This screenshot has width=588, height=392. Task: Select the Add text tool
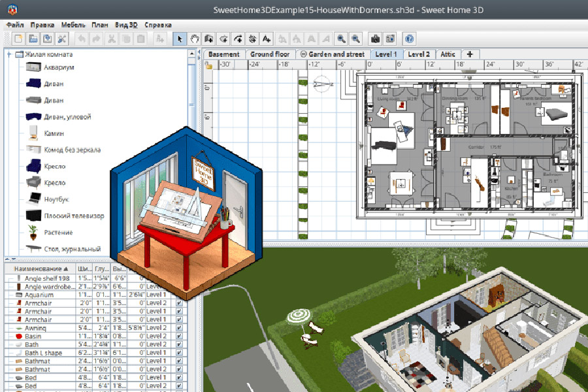click(267, 39)
